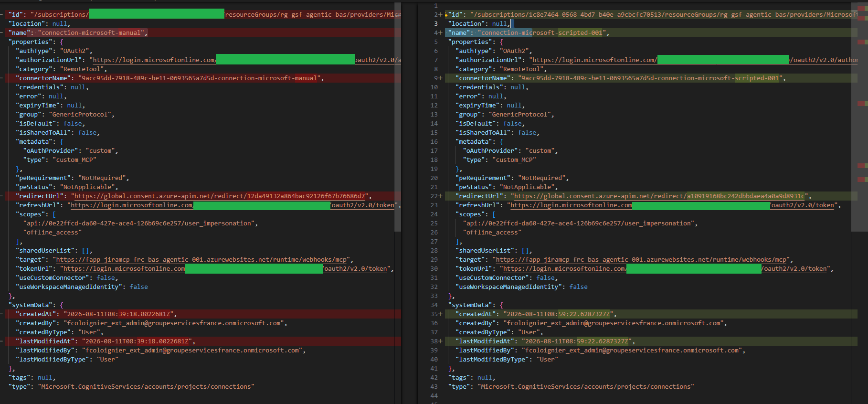Click the Microsoft.CognitiveServices type value in left pane
This screenshot has width=868, height=404.
coord(146,387)
